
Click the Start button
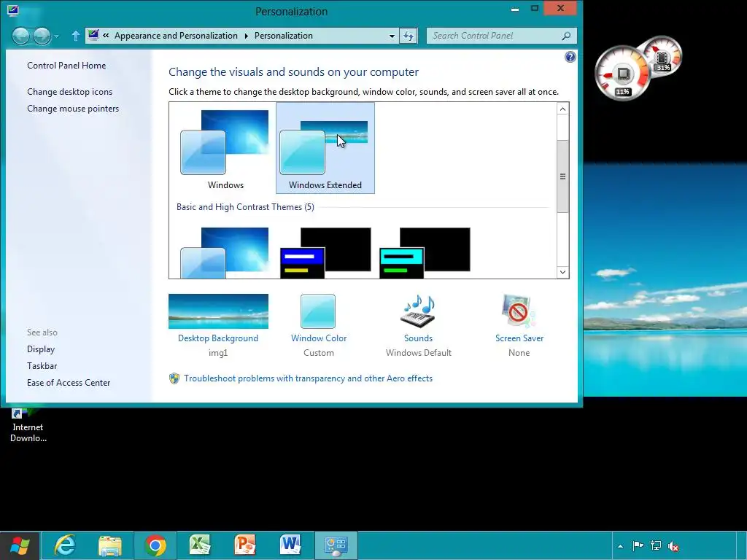(x=20, y=545)
